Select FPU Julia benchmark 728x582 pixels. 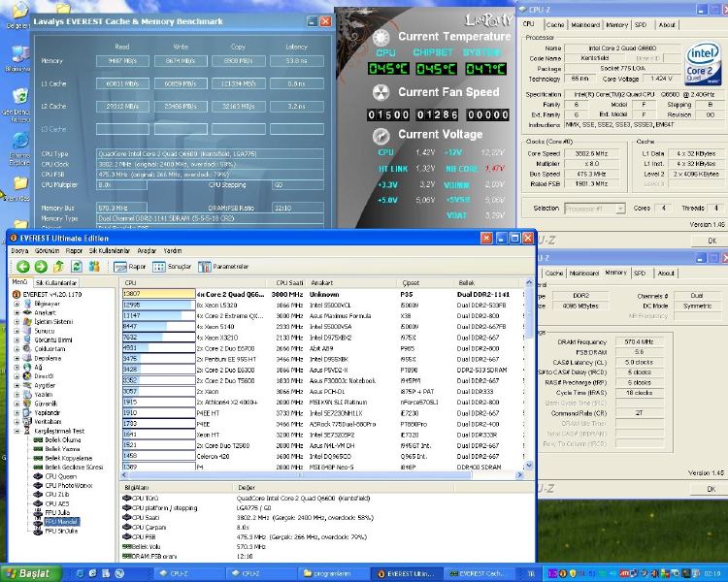click(57, 513)
